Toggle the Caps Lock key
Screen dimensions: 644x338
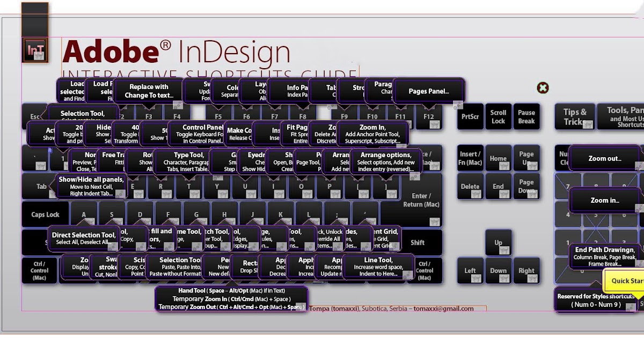45,214
